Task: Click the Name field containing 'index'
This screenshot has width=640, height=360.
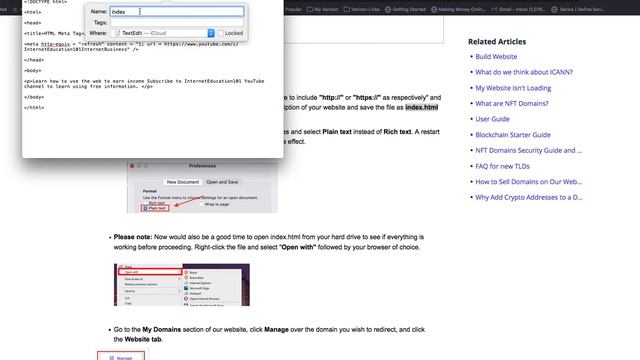Action: click(x=177, y=11)
